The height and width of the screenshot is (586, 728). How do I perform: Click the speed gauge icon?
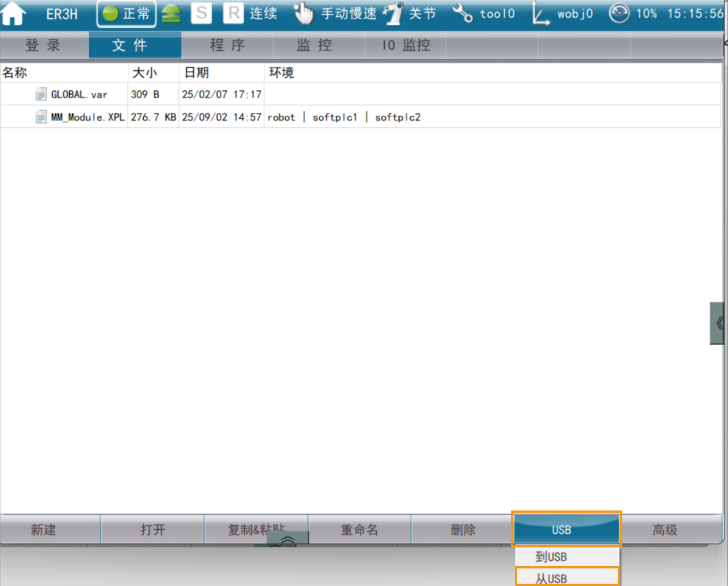[619, 13]
